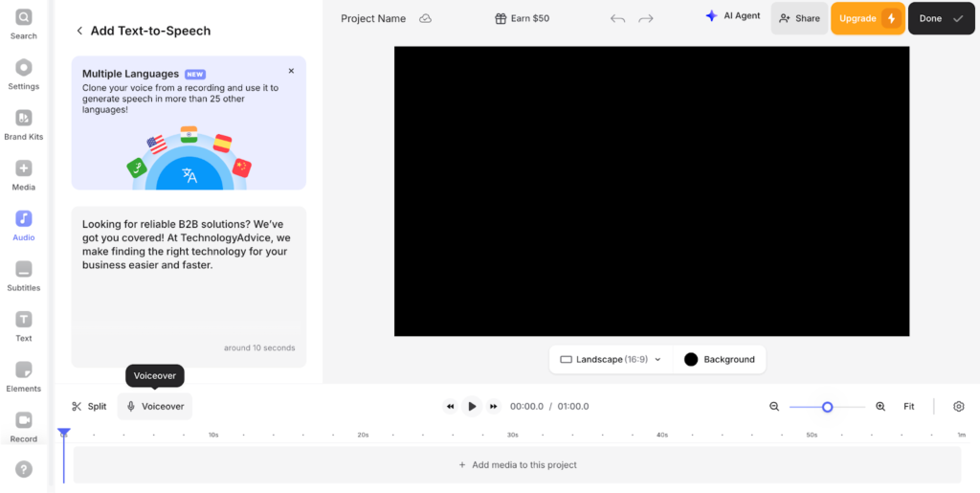This screenshot has width=980, height=493.
Task: Open the Search panel in sidebar
Action: pos(24,24)
